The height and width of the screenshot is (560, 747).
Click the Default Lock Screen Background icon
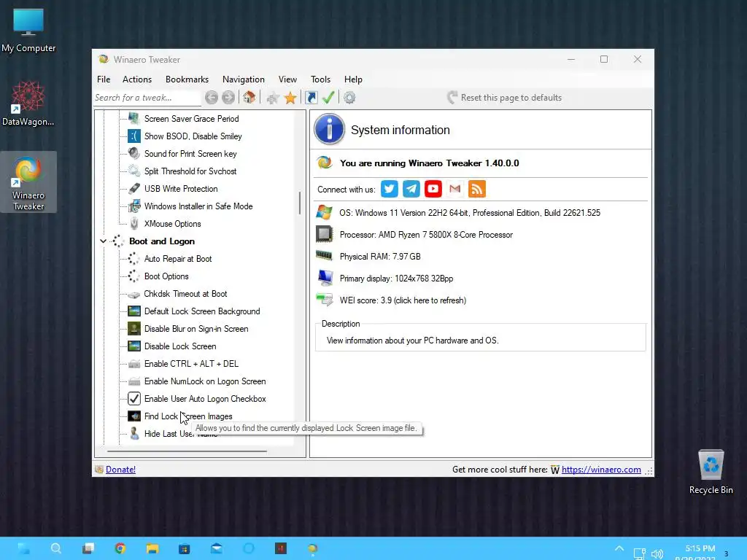(134, 311)
